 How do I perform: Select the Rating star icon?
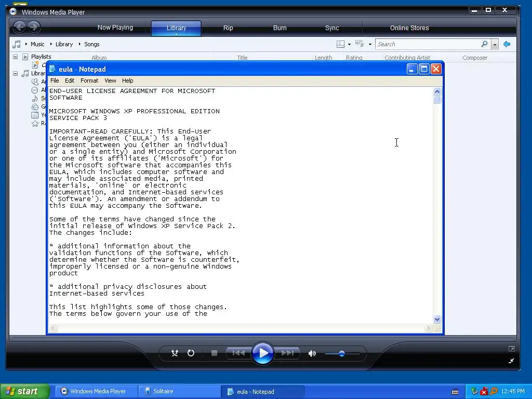click(x=35, y=124)
